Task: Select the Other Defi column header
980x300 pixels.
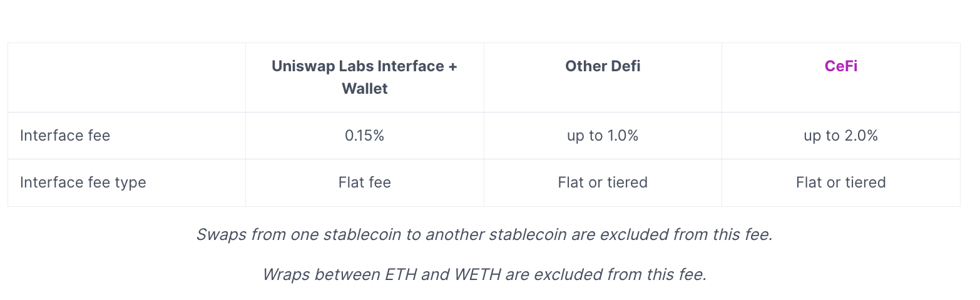Action: click(603, 66)
